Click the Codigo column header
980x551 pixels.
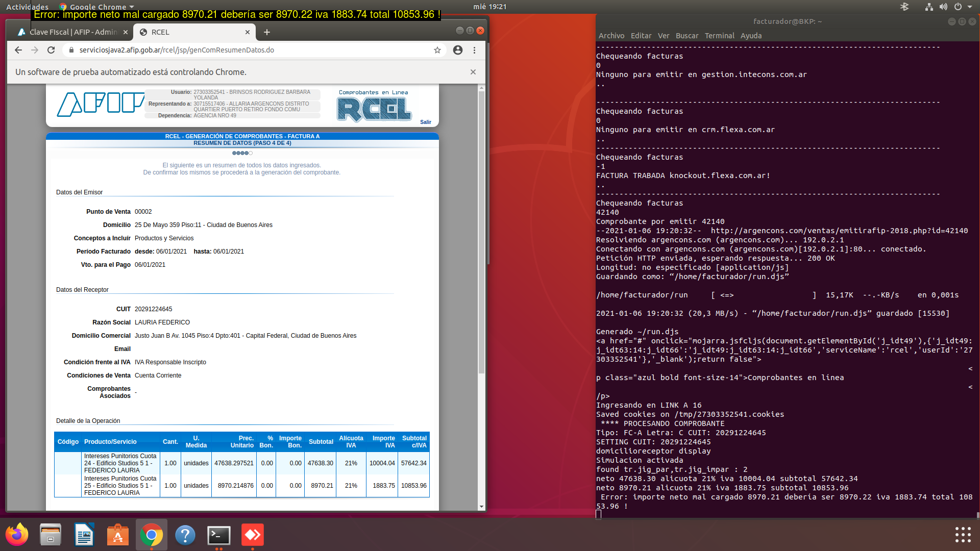[68, 442]
